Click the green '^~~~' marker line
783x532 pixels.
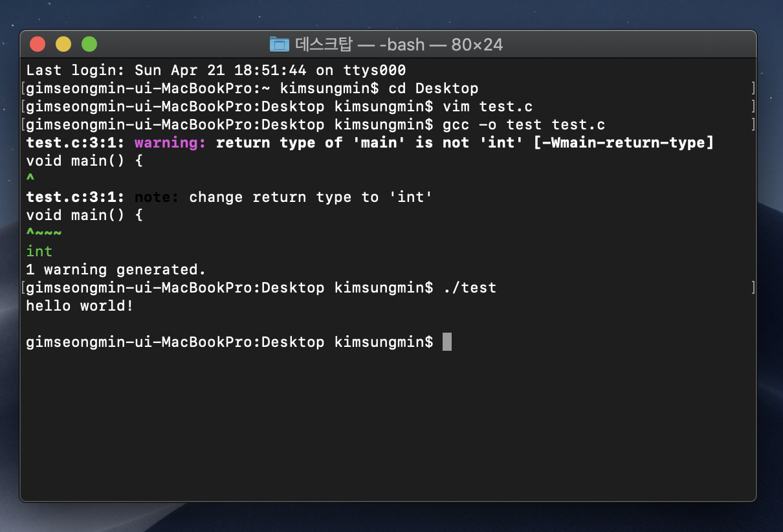(44, 233)
